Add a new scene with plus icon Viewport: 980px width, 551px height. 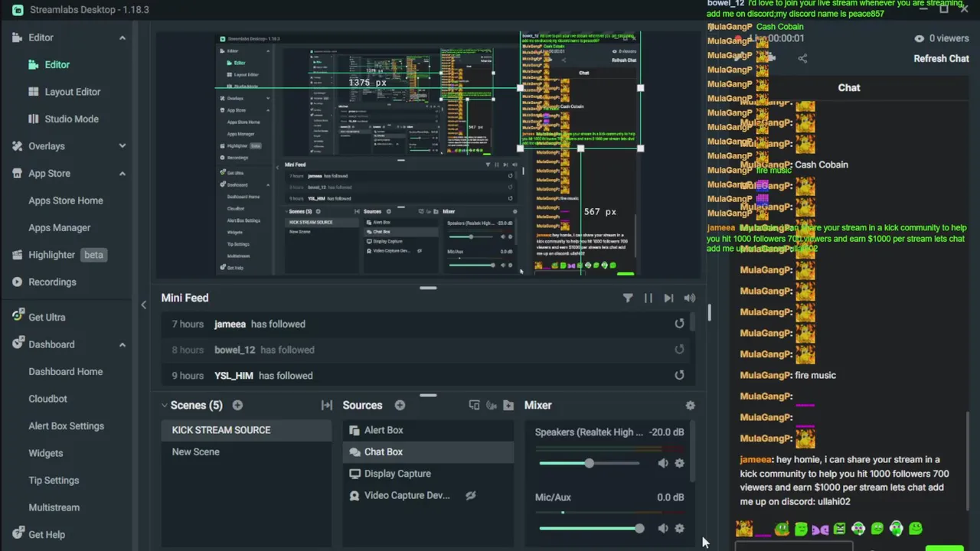(x=237, y=406)
